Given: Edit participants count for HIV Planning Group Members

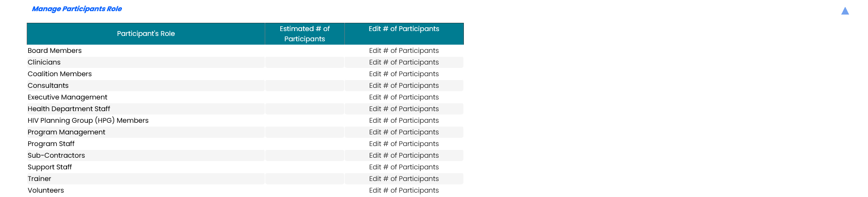Looking at the screenshot, I should click(x=404, y=120).
